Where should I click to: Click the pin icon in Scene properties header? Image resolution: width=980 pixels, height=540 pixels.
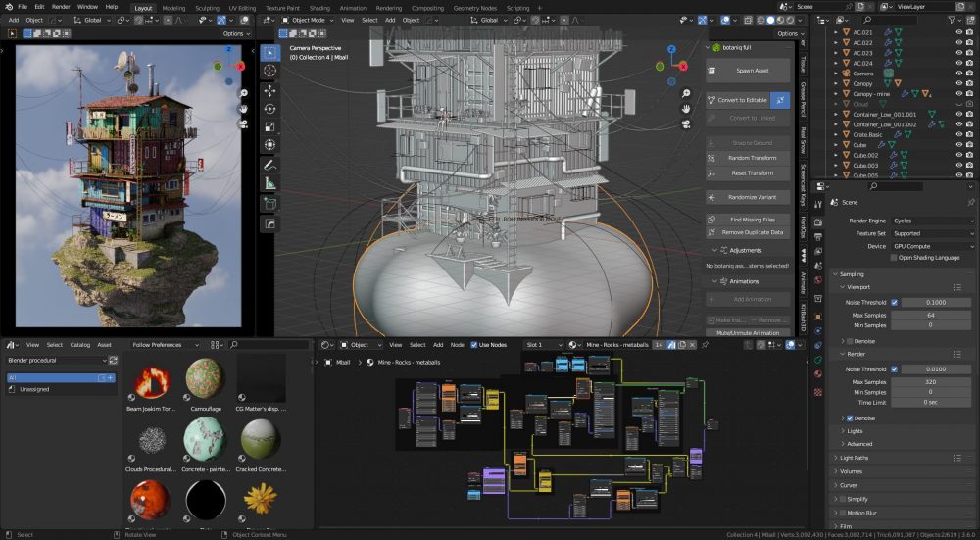click(970, 203)
